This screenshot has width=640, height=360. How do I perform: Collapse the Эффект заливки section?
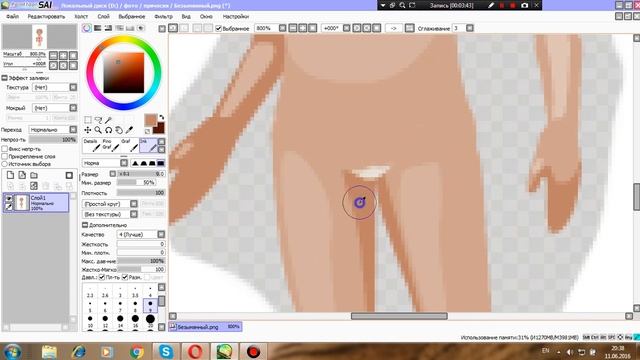click(4, 78)
